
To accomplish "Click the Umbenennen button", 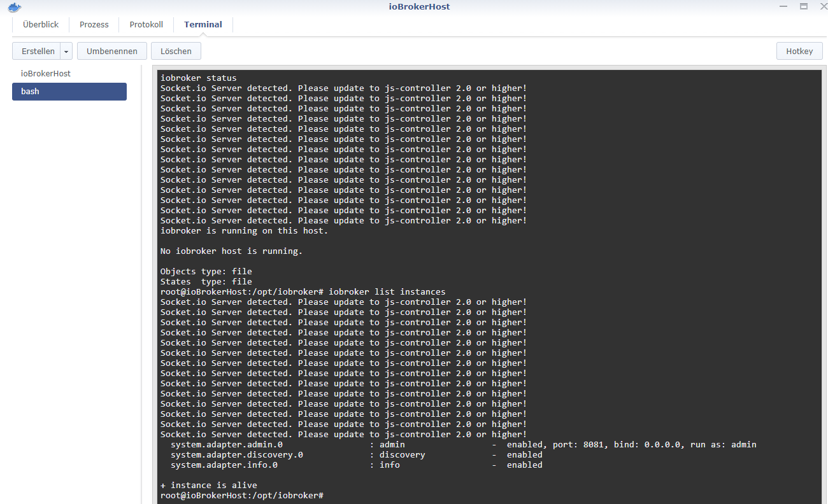I will click(x=112, y=51).
